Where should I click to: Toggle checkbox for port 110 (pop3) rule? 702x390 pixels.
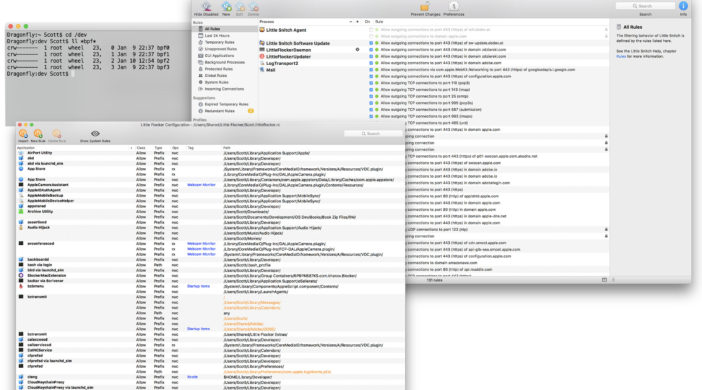pyautogui.click(x=371, y=83)
